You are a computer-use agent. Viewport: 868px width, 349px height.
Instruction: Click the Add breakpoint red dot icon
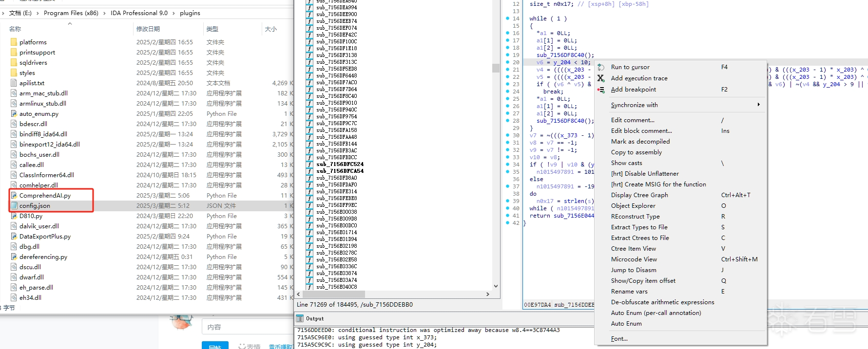[601, 90]
